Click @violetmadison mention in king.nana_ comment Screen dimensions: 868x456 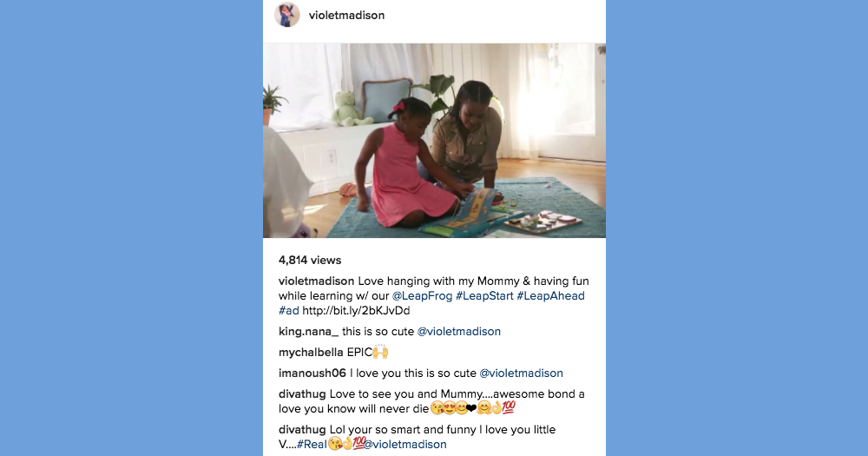pos(458,331)
